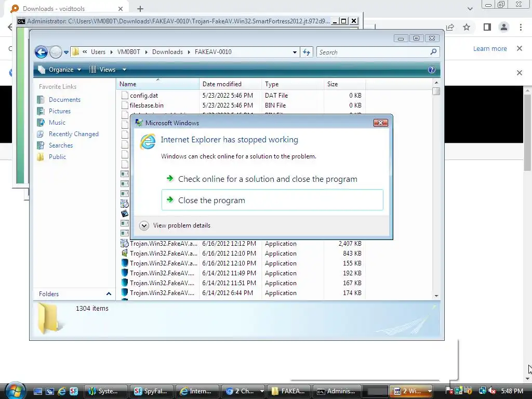The height and width of the screenshot is (399, 532).
Task: Click the file list scroll up arrow
Action: (x=436, y=83)
